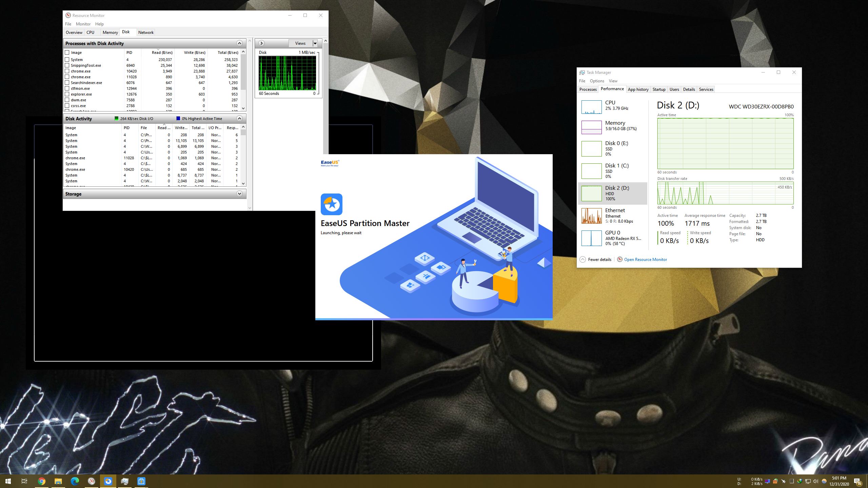Click the Resource Monitor icon beside Open Resource Monitor
The image size is (868, 488).
point(620,259)
